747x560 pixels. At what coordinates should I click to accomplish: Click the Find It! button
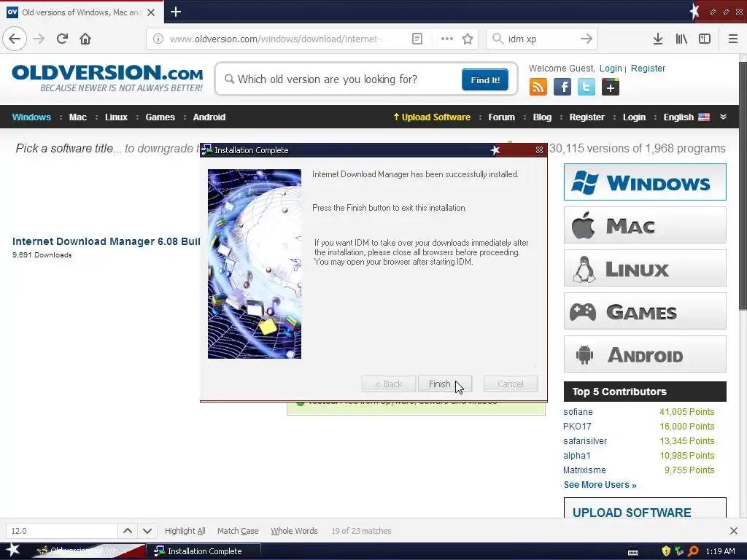coord(485,79)
